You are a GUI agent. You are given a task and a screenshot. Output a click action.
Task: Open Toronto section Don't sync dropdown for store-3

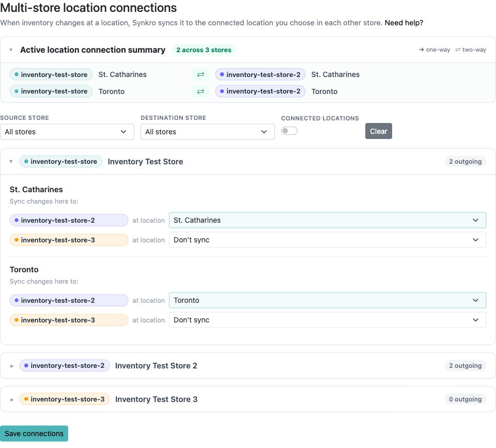coord(328,320)
